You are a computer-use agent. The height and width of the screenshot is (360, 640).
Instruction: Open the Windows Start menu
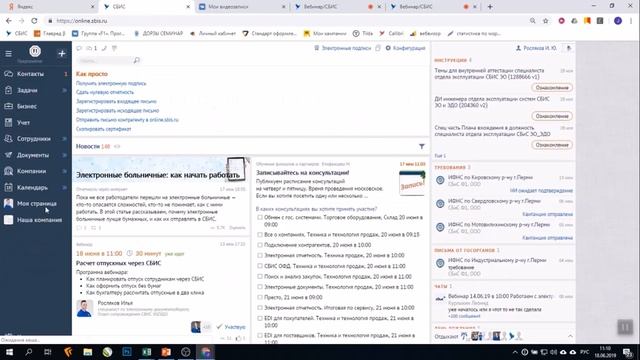tap(9, 352)
